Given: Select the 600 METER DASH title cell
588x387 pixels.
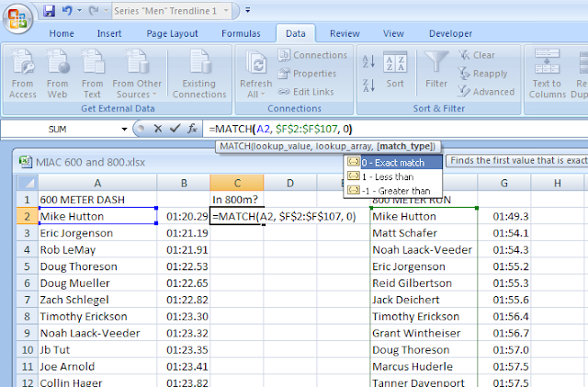Looking at the screenshot, I should 97,199.
